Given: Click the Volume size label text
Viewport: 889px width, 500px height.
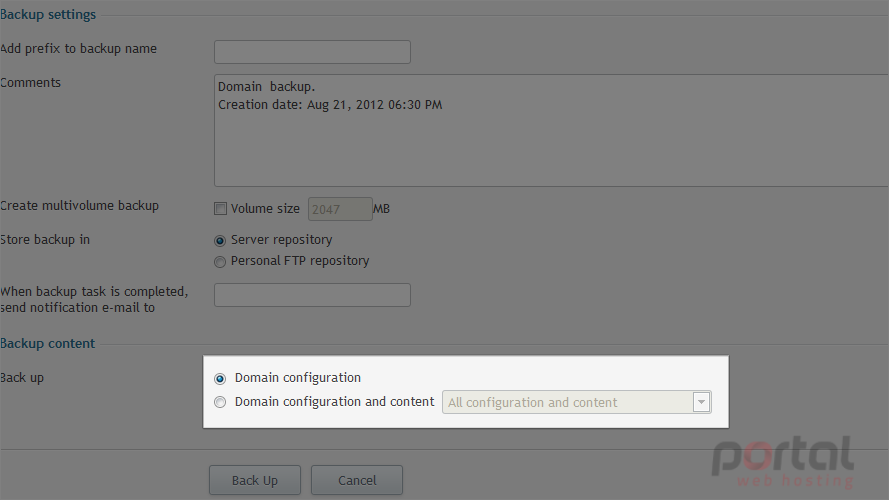Looking at the screenshot, I should tap(265, 209).
